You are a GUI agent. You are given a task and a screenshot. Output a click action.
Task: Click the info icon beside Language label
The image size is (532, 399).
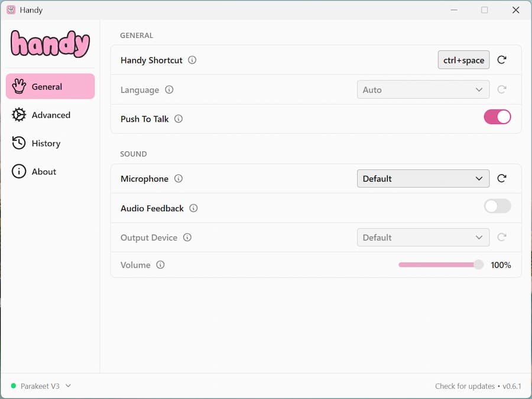tap(169, 90)
